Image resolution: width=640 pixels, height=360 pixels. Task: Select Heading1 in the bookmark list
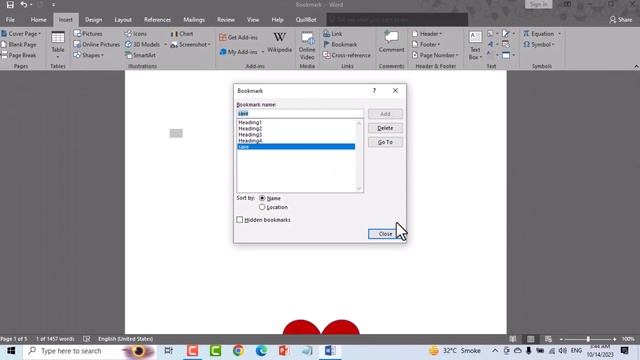[296, 122]
